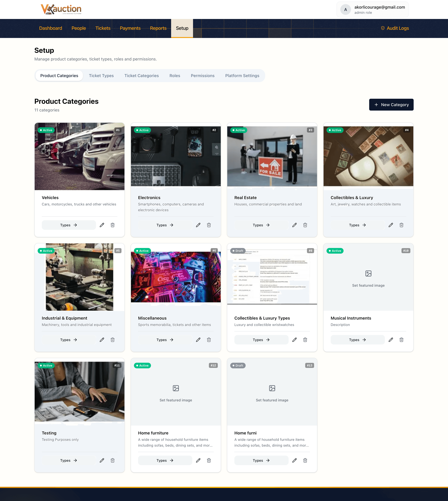Open the Platform Settings tab

tap(242, 76)
